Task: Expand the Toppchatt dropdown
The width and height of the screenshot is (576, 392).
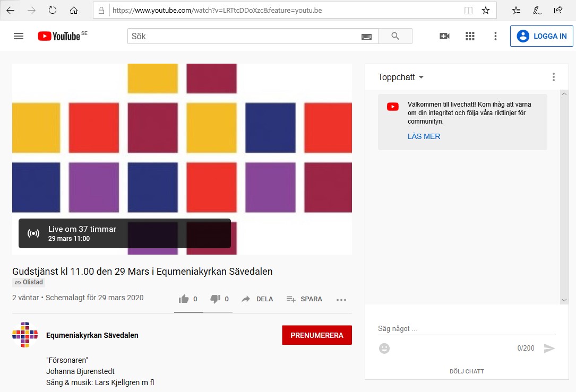Action: click(x=401, y=77)
